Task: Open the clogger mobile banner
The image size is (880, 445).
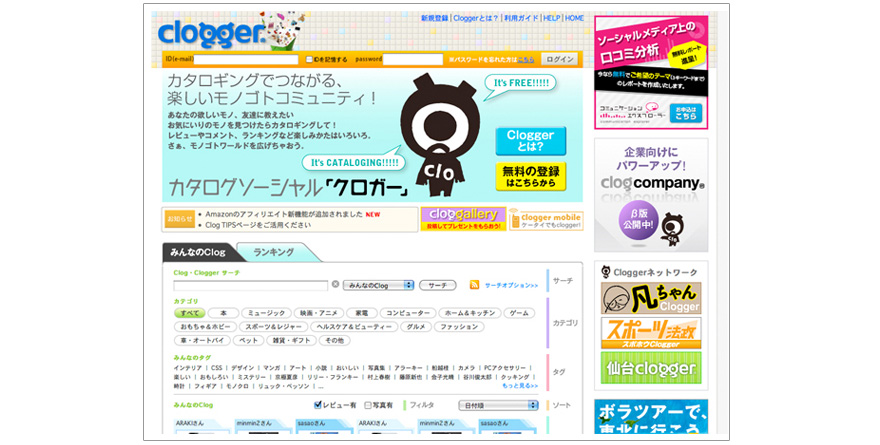Action: coord(546,219)
